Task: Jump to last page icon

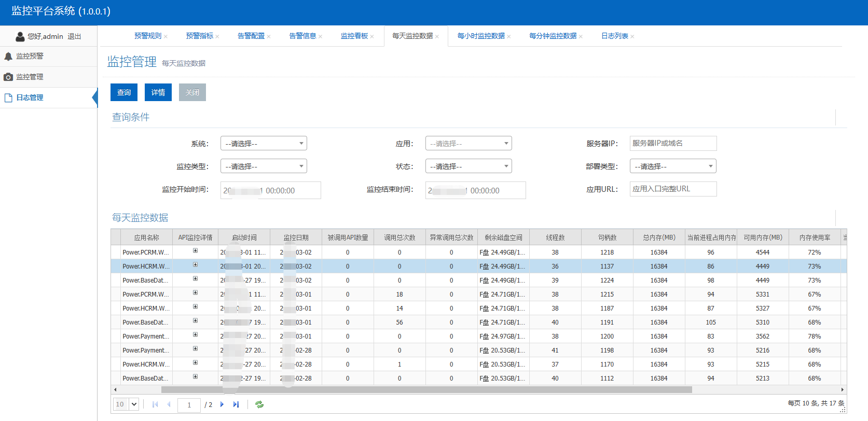Action: coord(236,404)
